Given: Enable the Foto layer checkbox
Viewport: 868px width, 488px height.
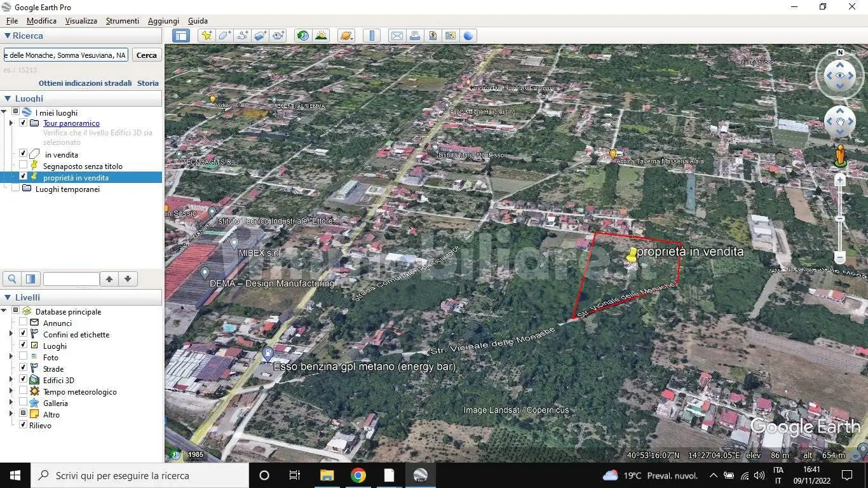Looking at the screenshot, I should [24, 356].
